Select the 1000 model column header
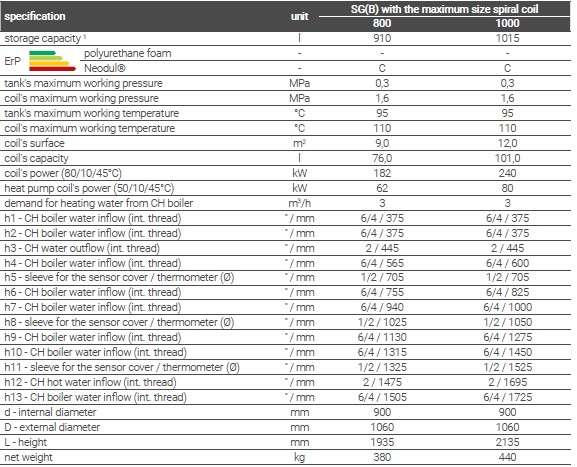The height and width of the screenshot is (467, 577). (x=507, y=23)
